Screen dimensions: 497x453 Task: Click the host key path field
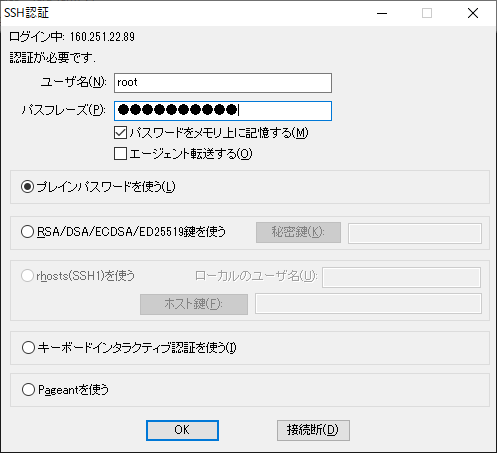click(x=368, y=303)
